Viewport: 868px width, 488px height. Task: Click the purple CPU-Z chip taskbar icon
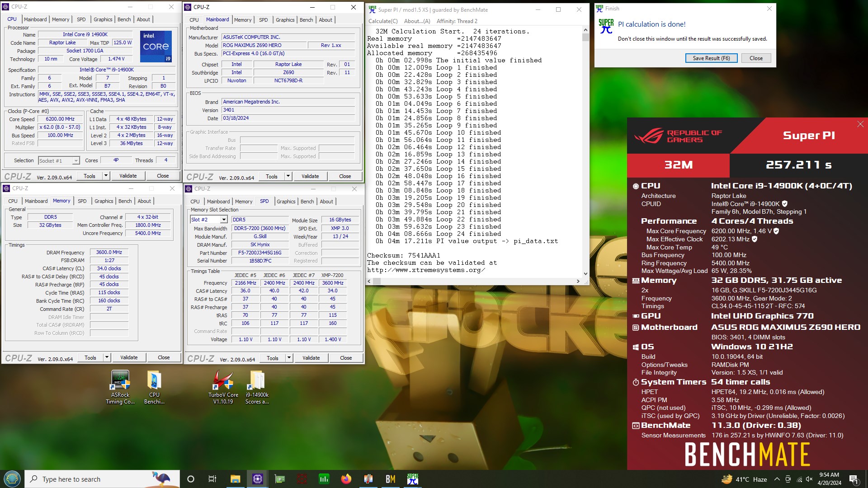(x=258, y=479)
